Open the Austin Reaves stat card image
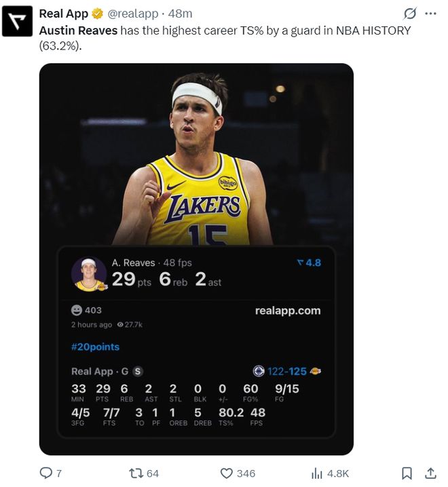Viewport: 448px width, 487px height. coord(196,156)
